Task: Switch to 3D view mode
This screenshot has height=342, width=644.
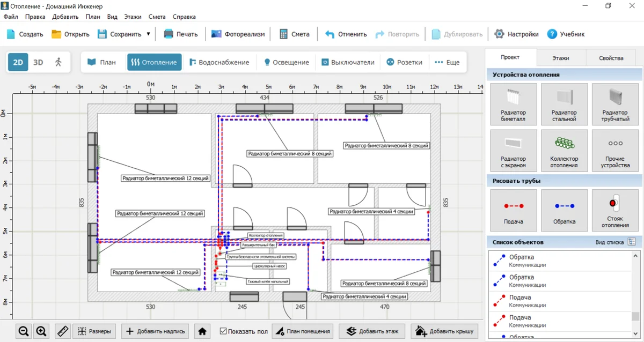Action: 38,62
